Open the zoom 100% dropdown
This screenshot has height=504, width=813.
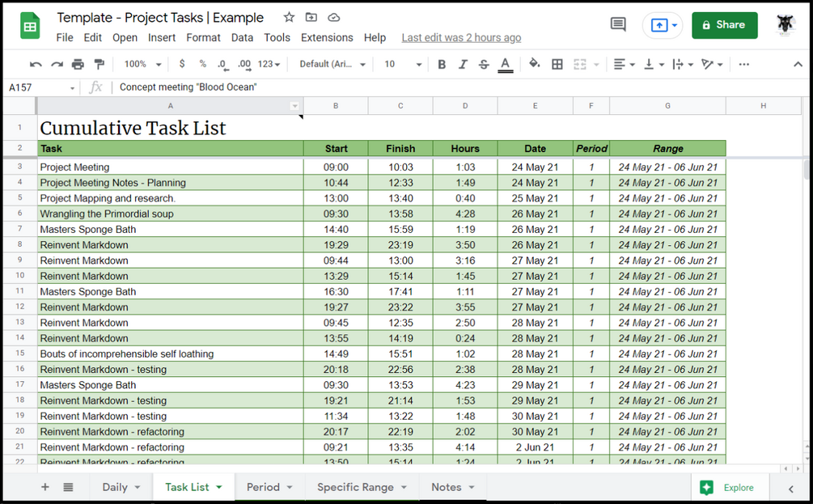(142, 64)
